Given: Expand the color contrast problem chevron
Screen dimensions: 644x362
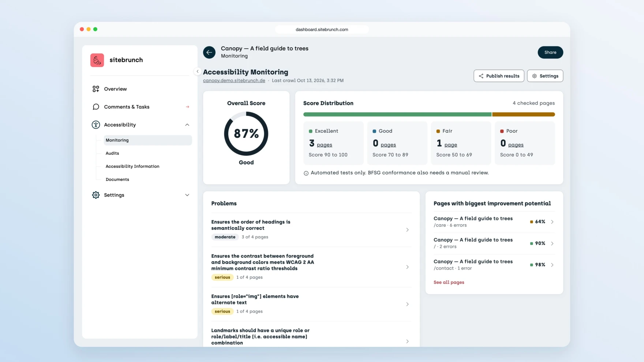Looking at the screenshot, I should click(x=407, y=267).
